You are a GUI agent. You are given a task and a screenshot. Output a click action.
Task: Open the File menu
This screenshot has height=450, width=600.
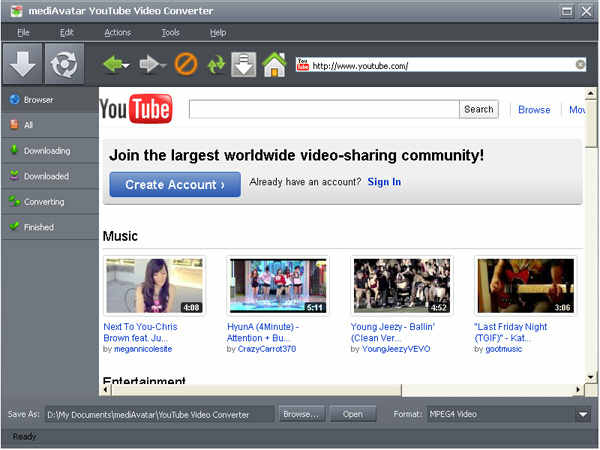[23, 33]
